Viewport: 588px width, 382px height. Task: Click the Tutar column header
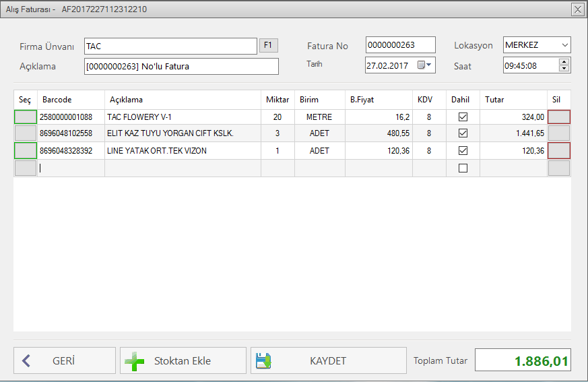click(494, 100)
